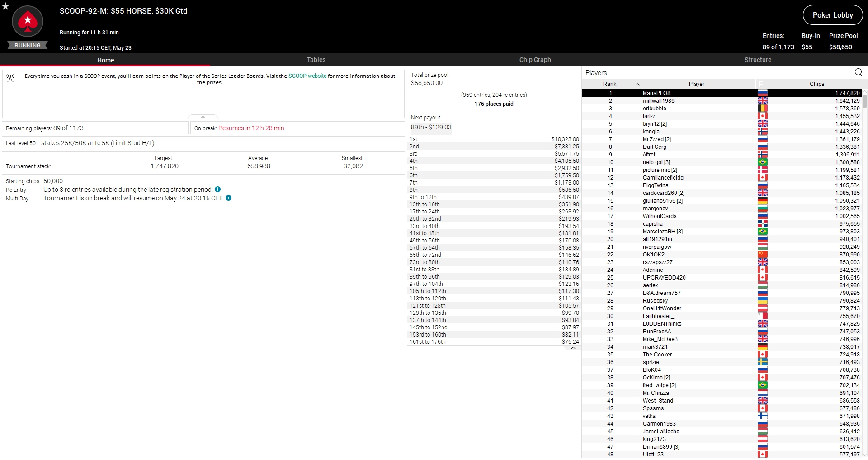Viewport: 868px width, 460px height.
Task: Click kongla's Norway flag
Action: point(762,132)
